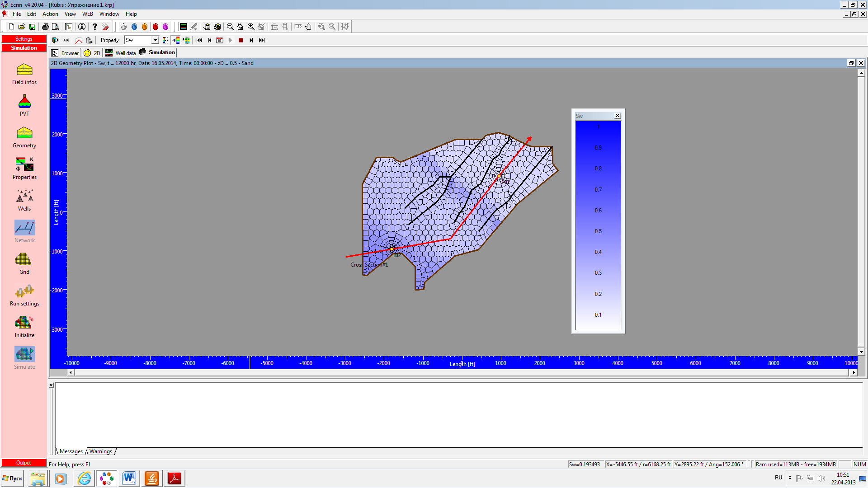
Task: Open the Edit menu
Action: click(x=31, y=14)
